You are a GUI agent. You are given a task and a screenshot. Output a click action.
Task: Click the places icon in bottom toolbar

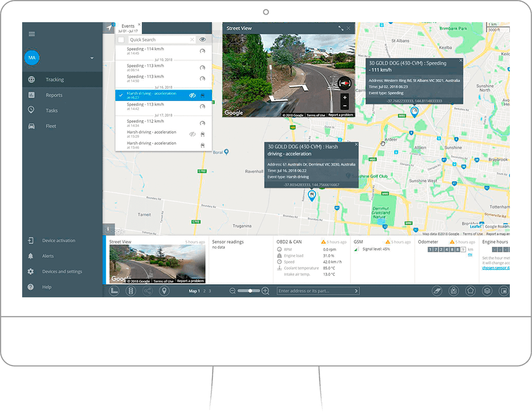[454, 291]
